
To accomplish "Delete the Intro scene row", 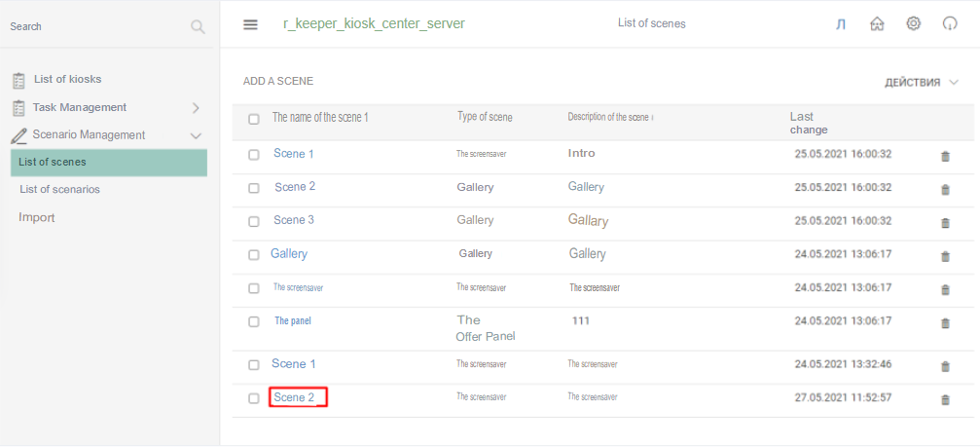I will pos(945,156).
